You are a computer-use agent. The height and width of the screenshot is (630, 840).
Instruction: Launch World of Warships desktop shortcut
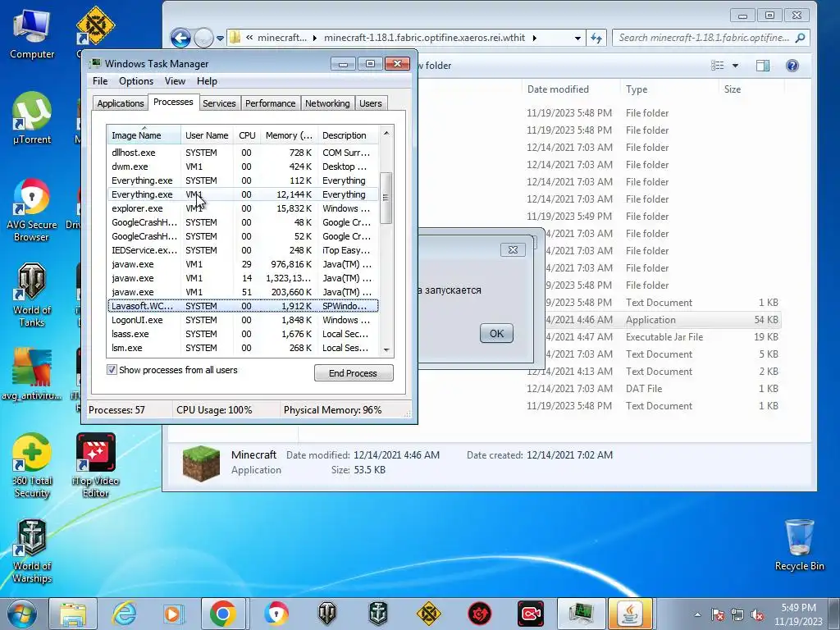(x=32, y=550)
